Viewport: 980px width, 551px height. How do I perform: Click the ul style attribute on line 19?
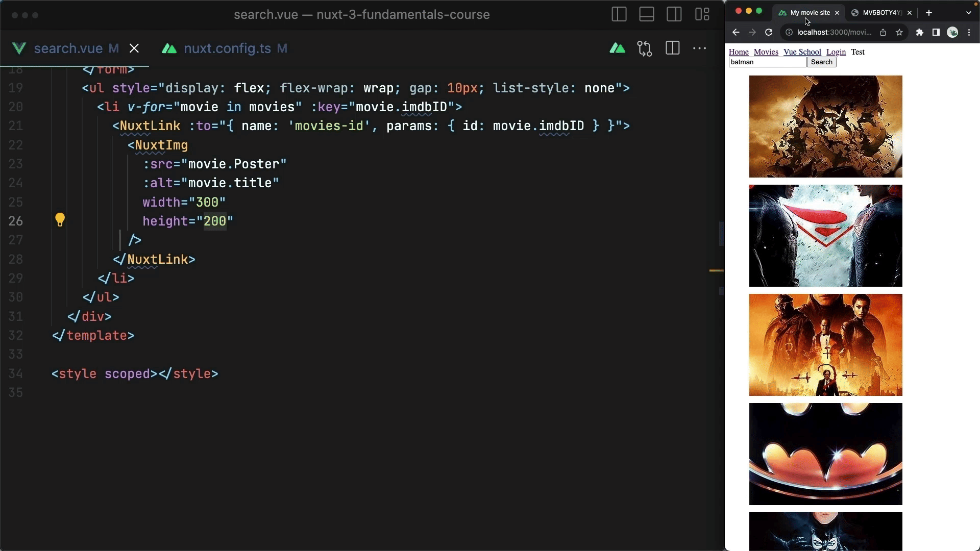coord(367,88)
